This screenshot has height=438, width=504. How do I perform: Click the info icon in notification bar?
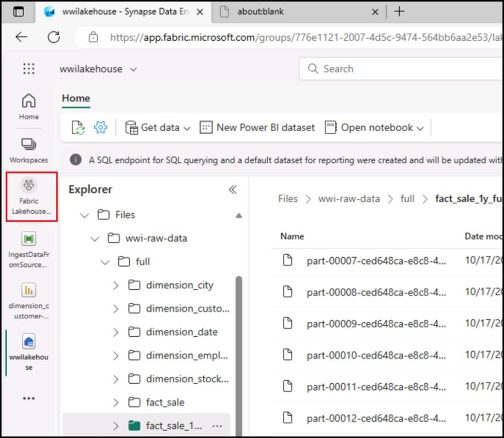point(75,160)
